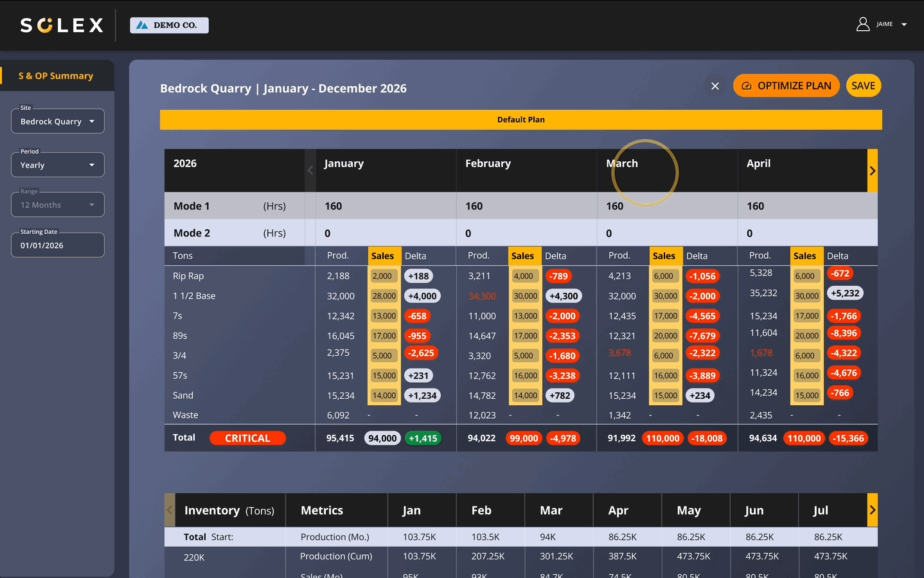Click the Demo Co. company badge

(x=169, y=25)
